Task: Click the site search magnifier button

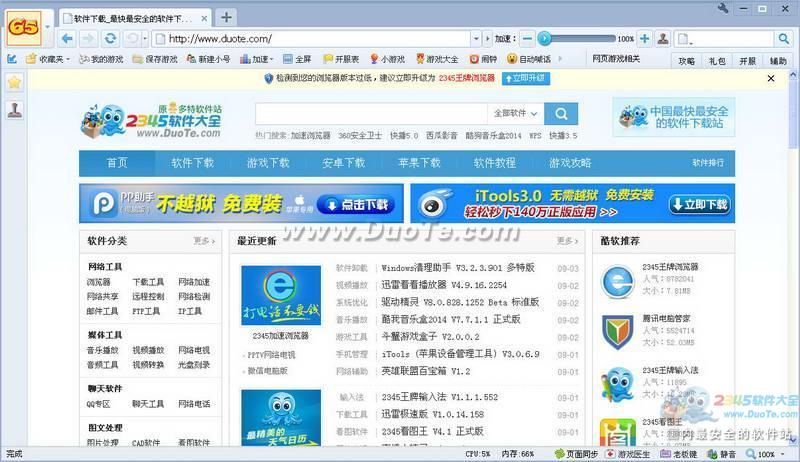Action: 561,114
